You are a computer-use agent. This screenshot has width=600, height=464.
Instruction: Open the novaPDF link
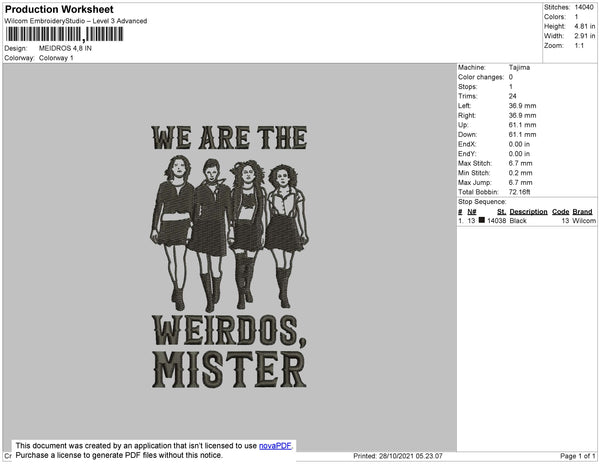275,446
